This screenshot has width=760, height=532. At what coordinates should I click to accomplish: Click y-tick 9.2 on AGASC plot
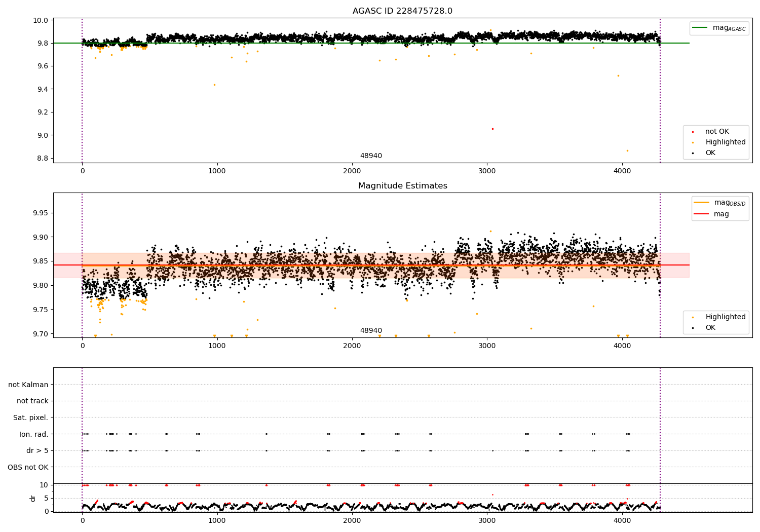[x=43, y=112]
